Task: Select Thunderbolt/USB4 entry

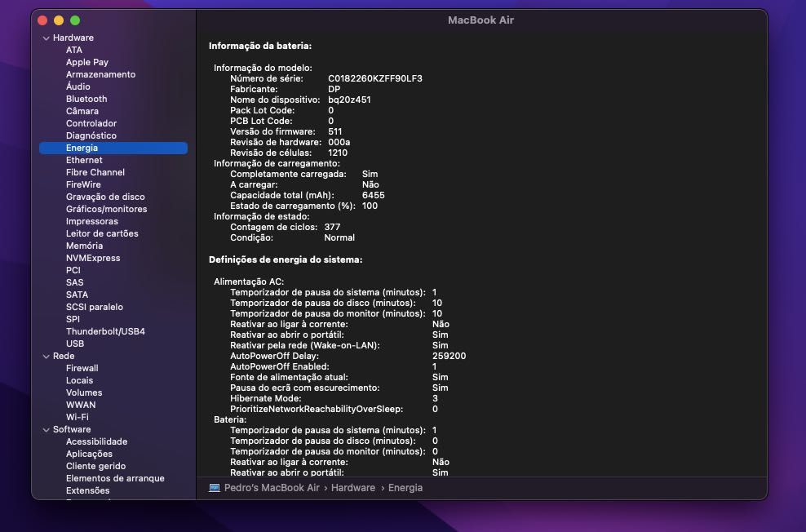Action: [x=105, y=331]
